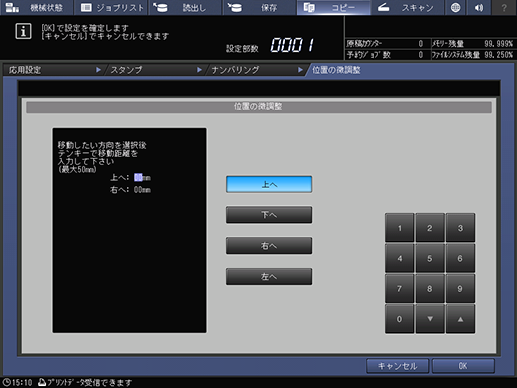Tap keypad number 4
517x388 pixels.
pos(399,258)
